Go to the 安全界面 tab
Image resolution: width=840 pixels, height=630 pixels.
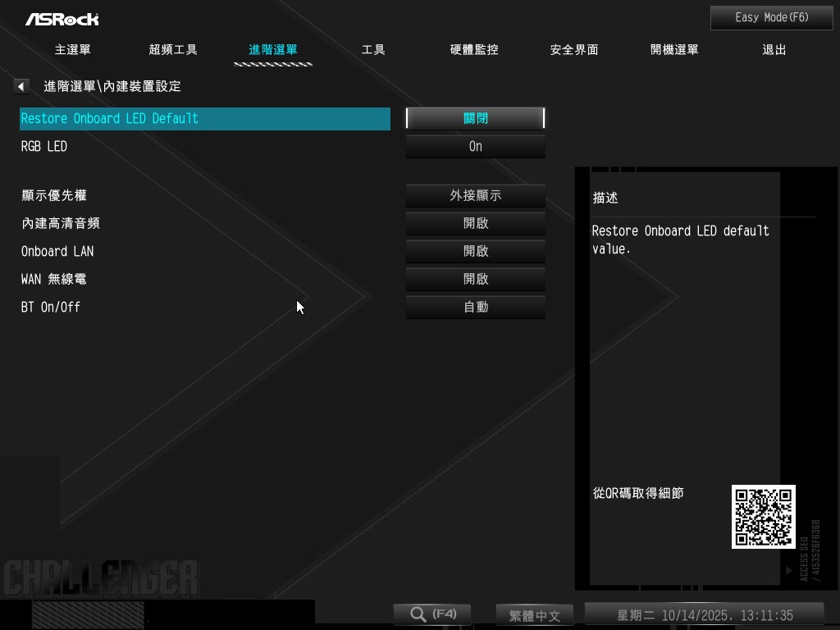(573, 50)
